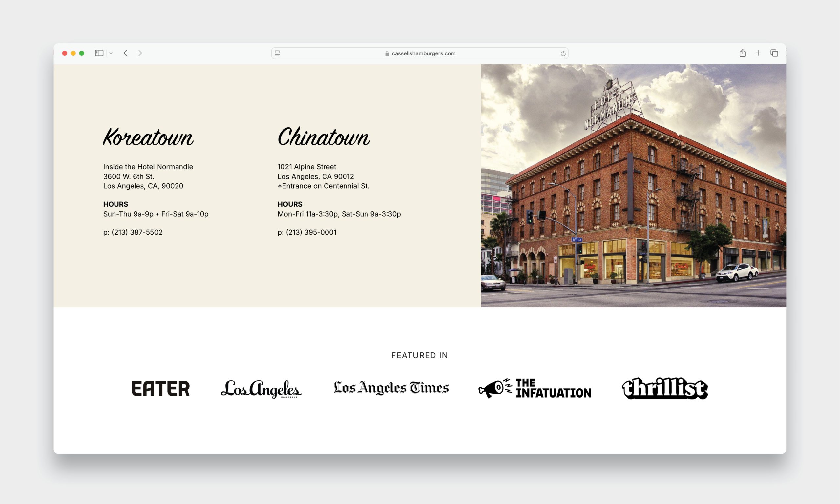Click the Los Angeles, CA, 90020 line

click(143, 186)
